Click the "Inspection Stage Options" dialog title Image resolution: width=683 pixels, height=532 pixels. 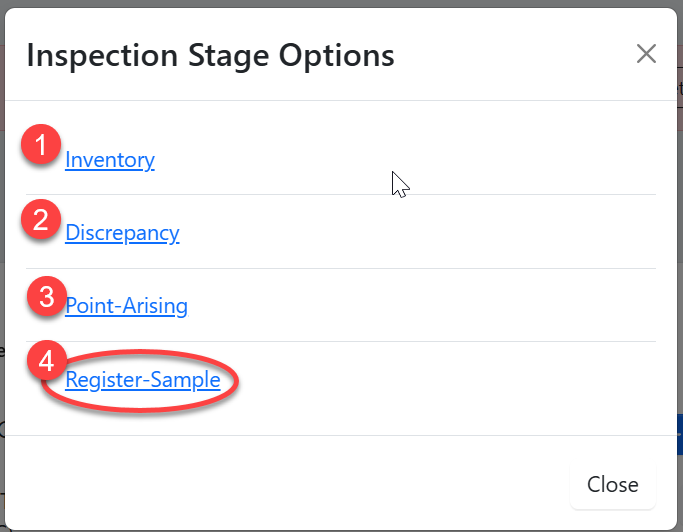coord(210,55)
